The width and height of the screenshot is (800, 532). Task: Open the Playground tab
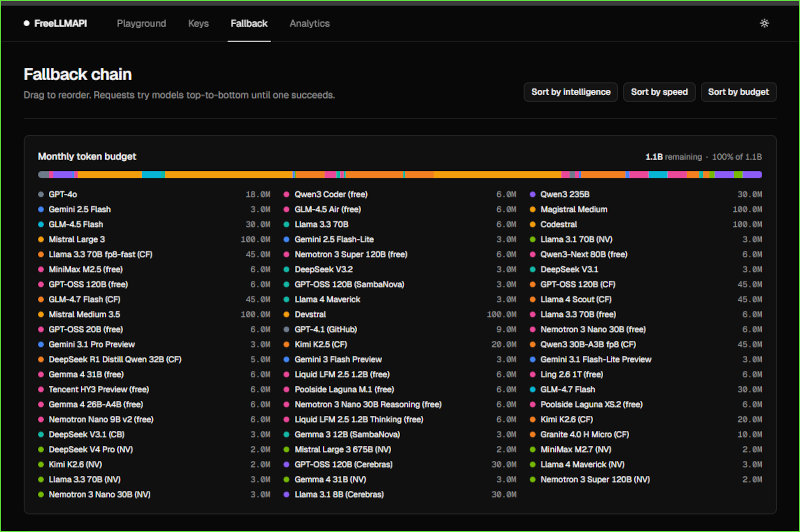141,23
